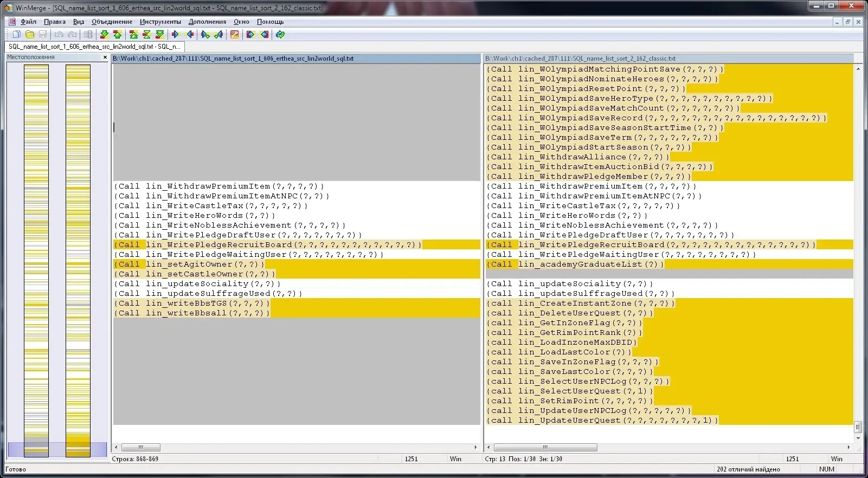The image size is (868, 478).
Task: Refresh the comparison
Action: click(280, 35)
